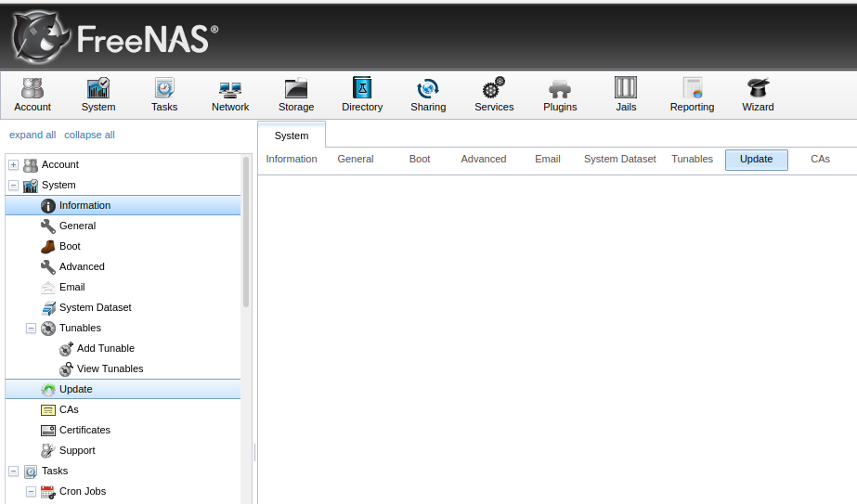Click the Boot shoe icon in the tree
The width and height of the screenshot is (857, 504).
tap(48, 247)
